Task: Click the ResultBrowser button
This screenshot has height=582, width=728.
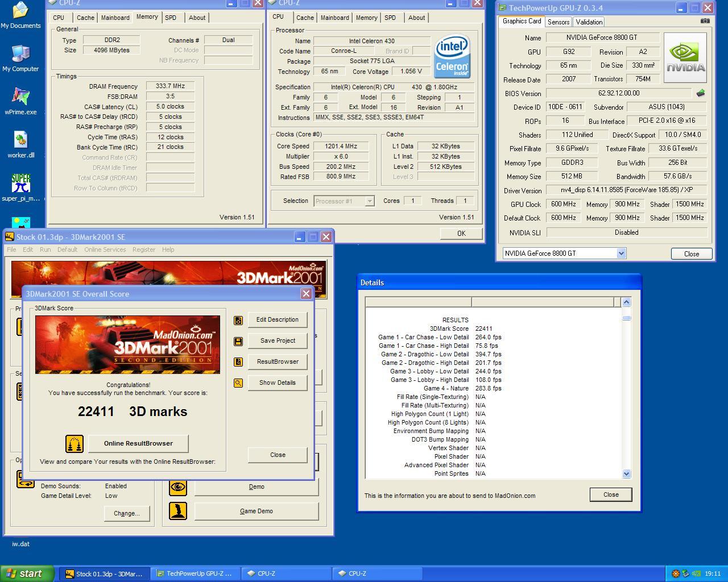Action: coord(278,362)
